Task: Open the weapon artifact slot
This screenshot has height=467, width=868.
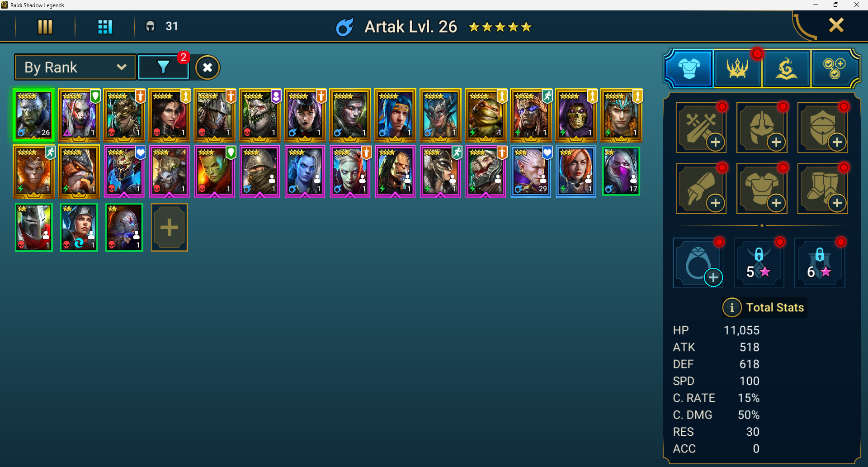Action: coord(701,128)
